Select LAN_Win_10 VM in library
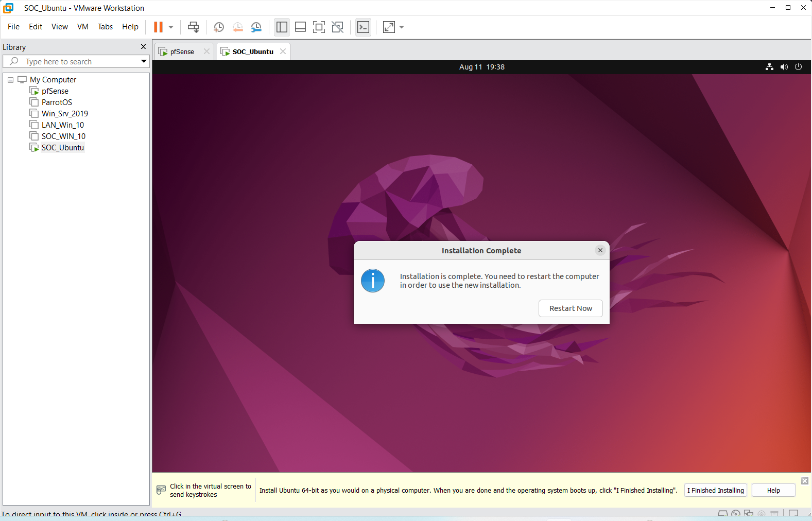812x521 pixels. 63,125
